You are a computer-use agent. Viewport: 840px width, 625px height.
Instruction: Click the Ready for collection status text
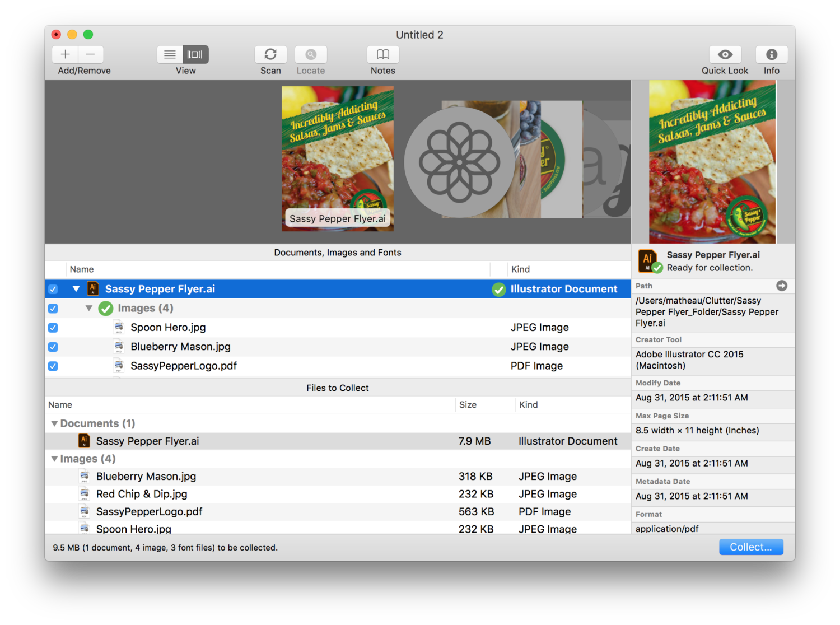tap(710, 268)
